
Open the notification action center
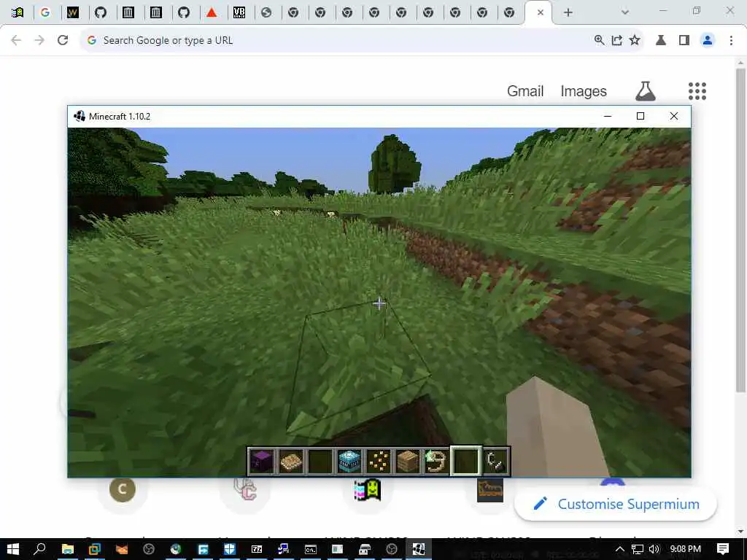[723, 549]
